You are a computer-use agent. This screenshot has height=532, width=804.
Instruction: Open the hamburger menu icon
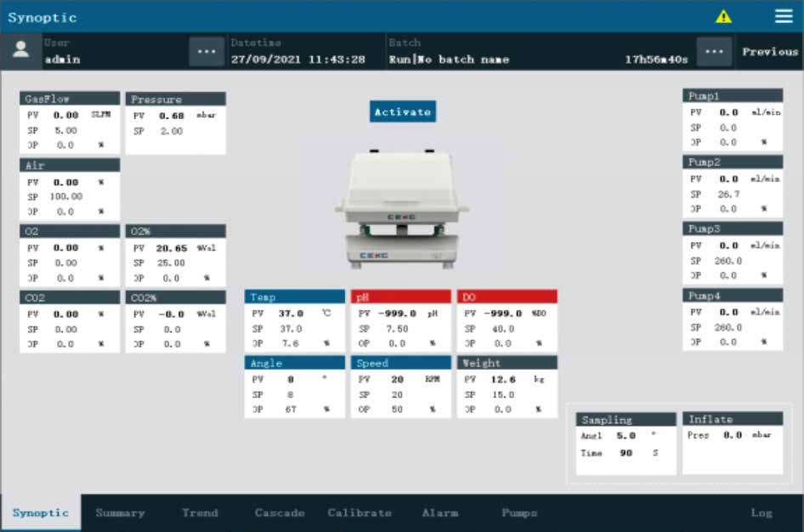point(784,16)
